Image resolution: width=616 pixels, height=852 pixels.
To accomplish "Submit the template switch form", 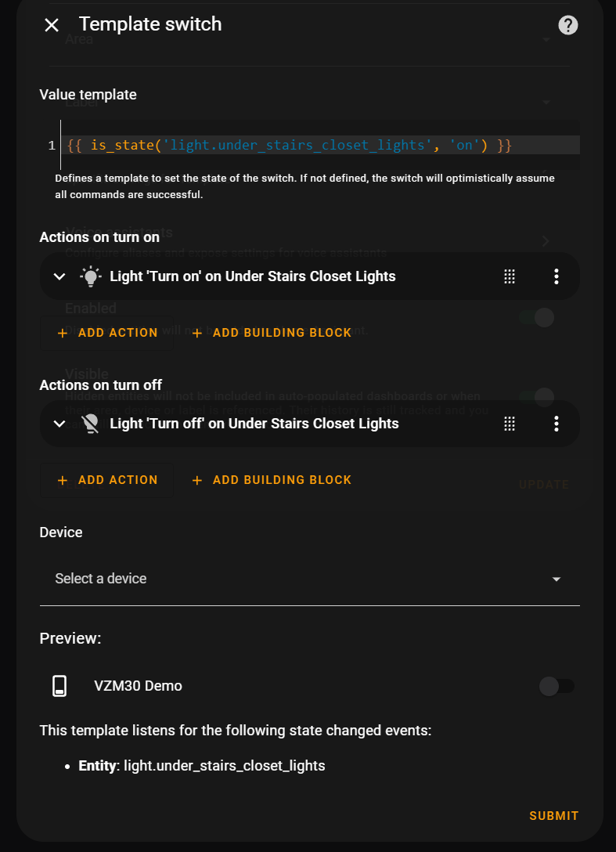I will pos(554,816).
